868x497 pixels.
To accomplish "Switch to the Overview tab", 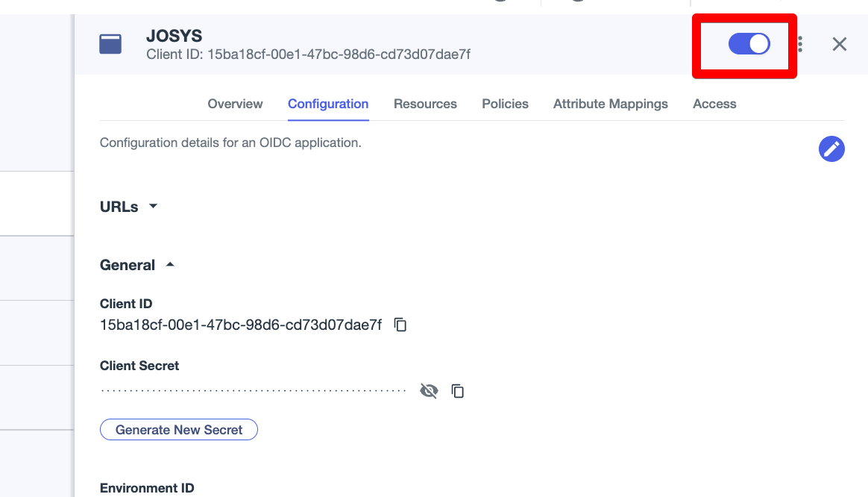I will tap(235, 104).
